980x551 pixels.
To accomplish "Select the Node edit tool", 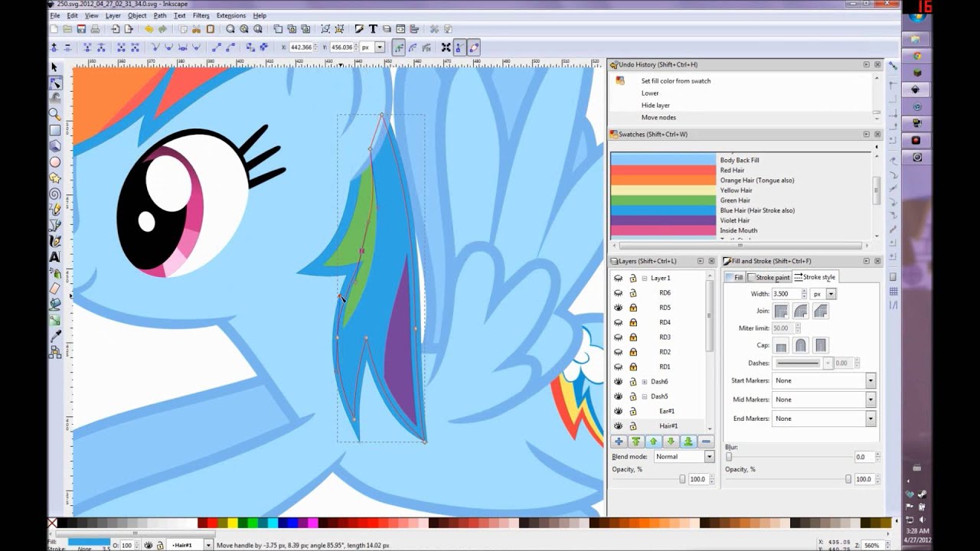I will [x=54, y=83].
